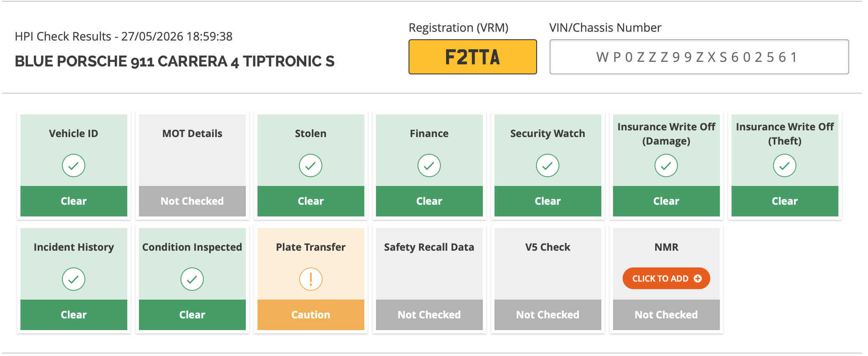The width and height of the screenshot is (868, 356).
Task: Select the Plate Transfer card title
Action: tap(311, 247)
